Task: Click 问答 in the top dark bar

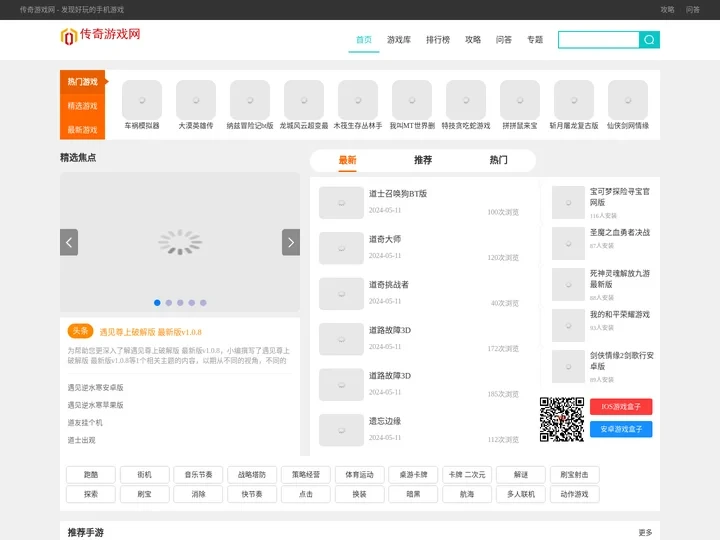Action: (x=692, y=10)
